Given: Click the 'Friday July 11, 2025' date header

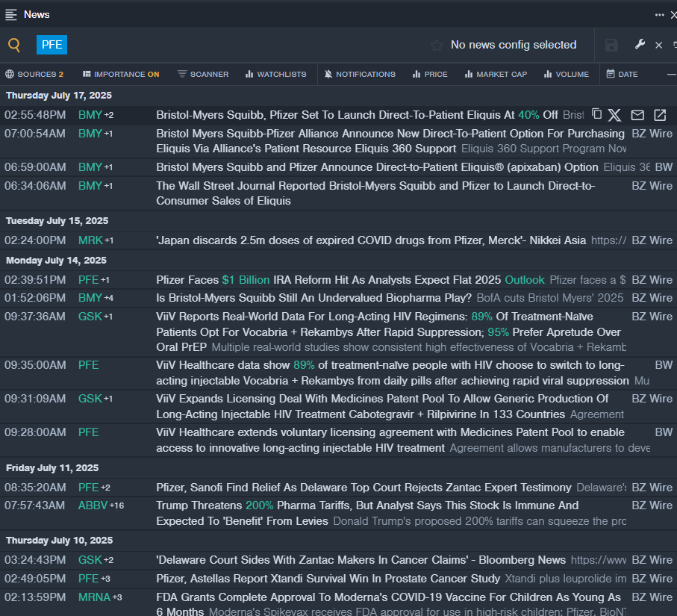Looking at the screenshot, I should [52, 468].
